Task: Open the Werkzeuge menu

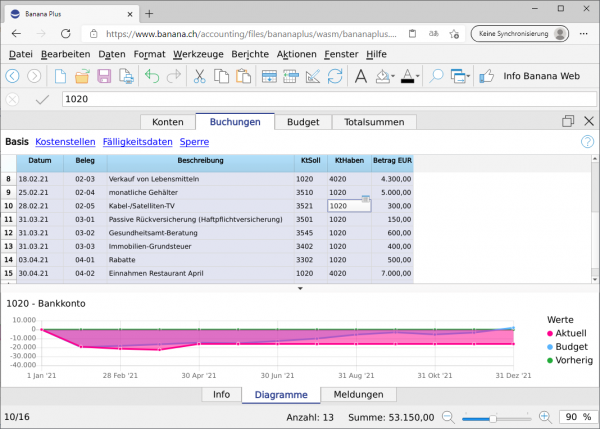Action: 198,54
